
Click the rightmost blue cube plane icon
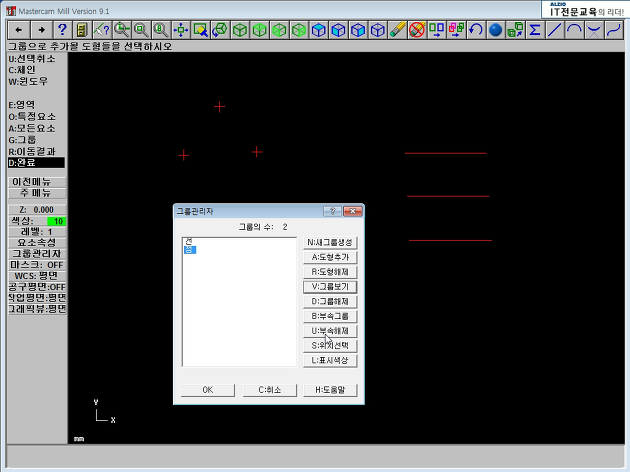click(378, 30)
